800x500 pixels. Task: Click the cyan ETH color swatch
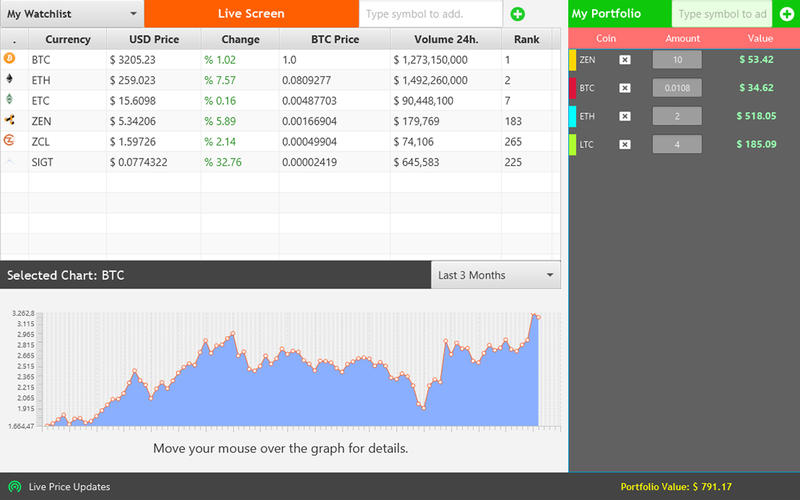click(572, 116)
